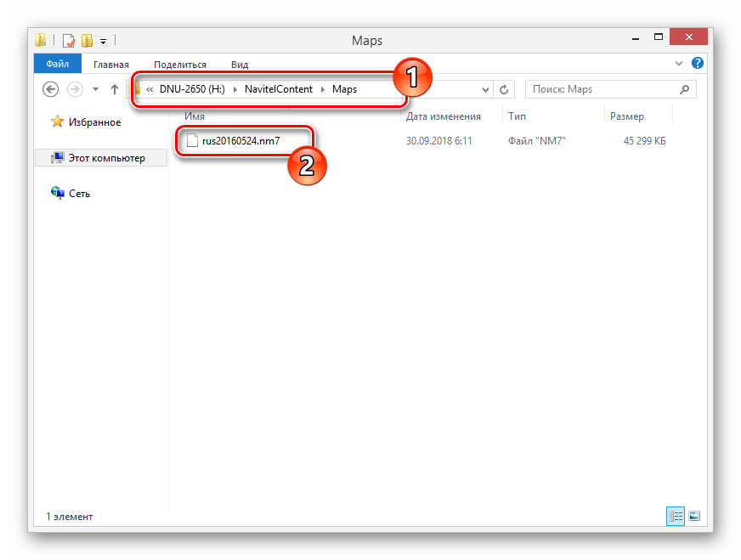741x560 pixels.
Task: Switch to the Главная ribbon tab
Action: coord(111,65)
